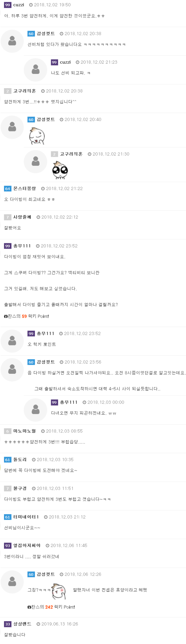Click the 터미네이터1 username
This screenshot has height=644, width=186.
[26, 517]
